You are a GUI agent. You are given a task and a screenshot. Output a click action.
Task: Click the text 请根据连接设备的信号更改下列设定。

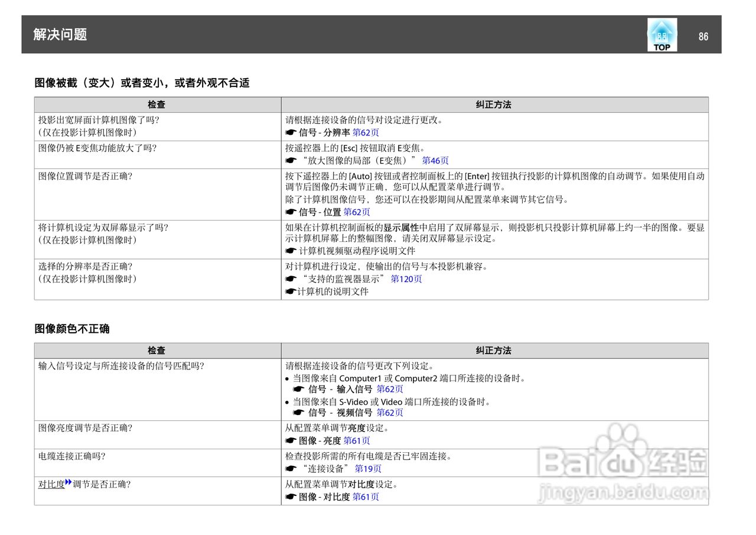[x=360, y=365]
